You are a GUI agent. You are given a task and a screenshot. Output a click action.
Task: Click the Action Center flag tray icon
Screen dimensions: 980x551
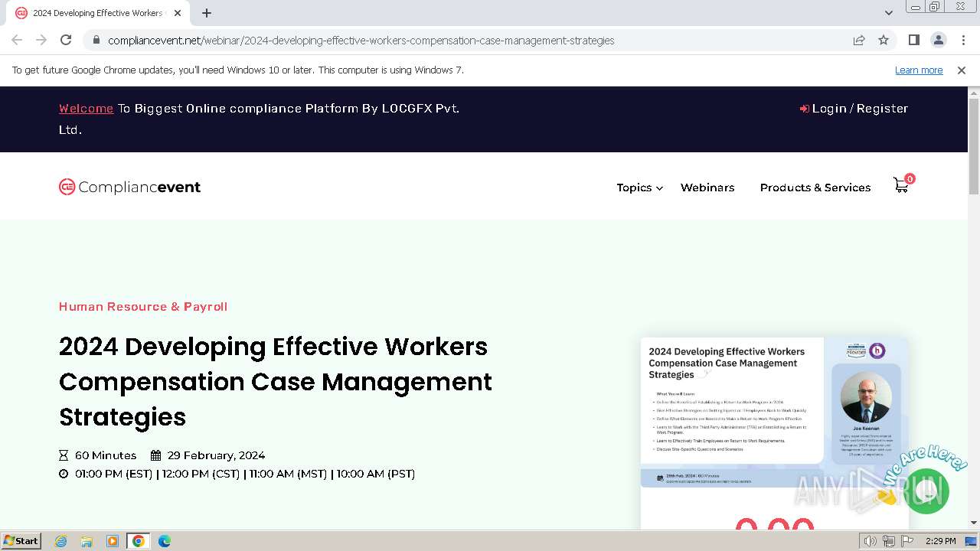click(x=907, y=541)
